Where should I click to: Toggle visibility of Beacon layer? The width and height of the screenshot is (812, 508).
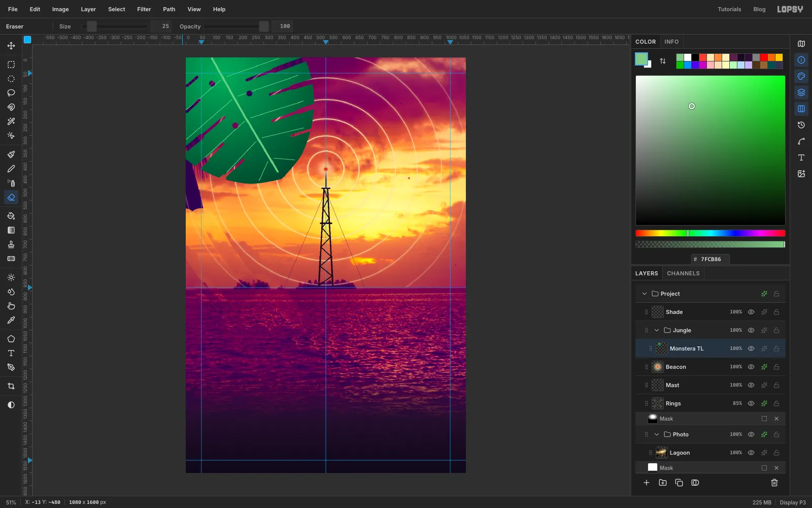(751, 367)
